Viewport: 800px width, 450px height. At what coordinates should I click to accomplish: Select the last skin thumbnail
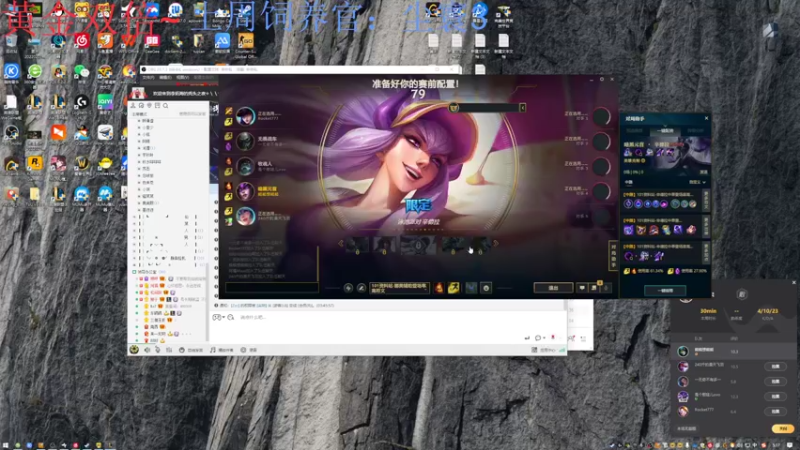[480, 245]
